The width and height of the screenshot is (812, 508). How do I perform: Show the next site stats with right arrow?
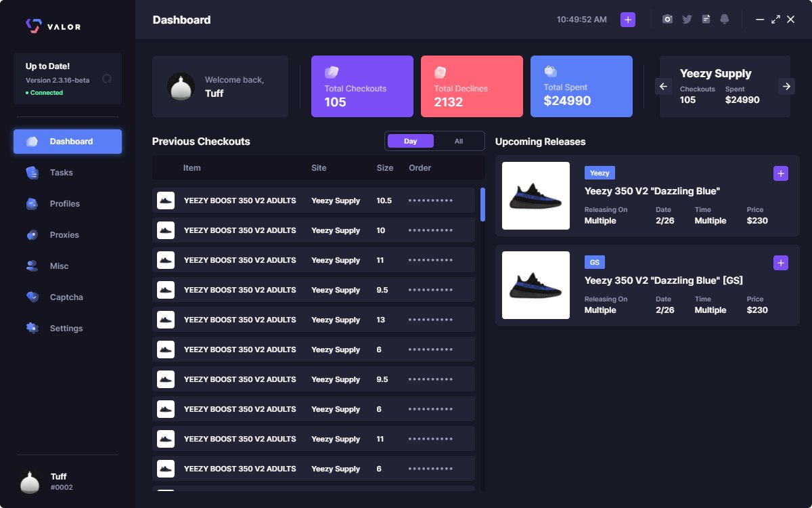tap(786, 87)
